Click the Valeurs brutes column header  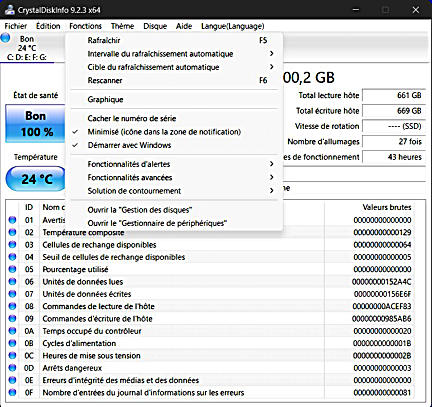coord(387,207)
